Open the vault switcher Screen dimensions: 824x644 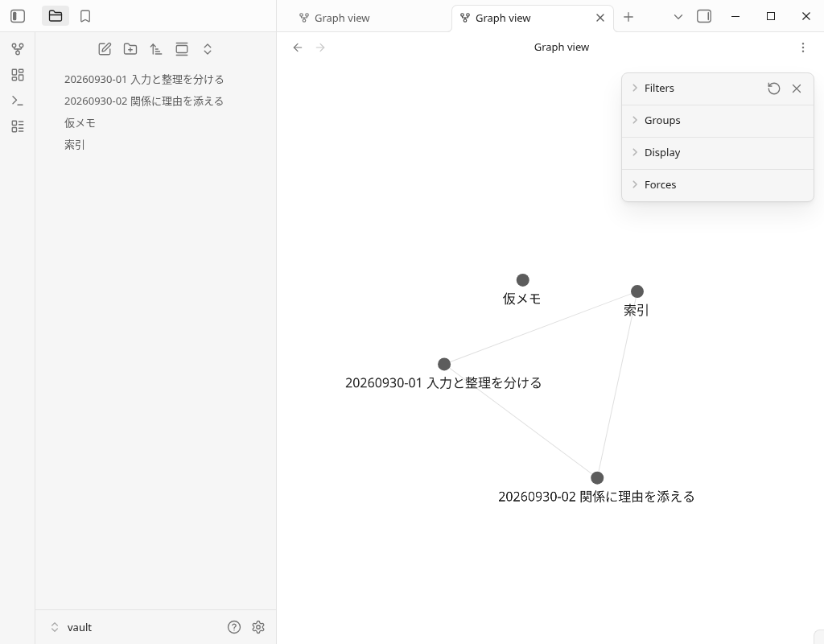click(x=72, y=627)
